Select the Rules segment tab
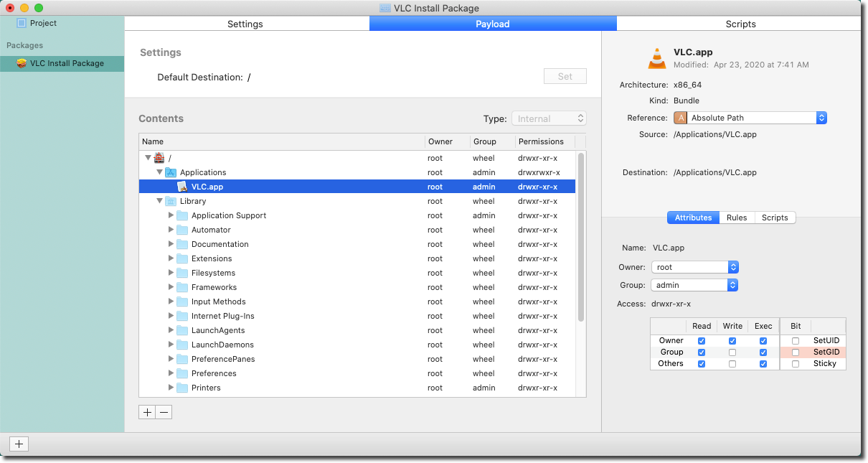The image size is (868, 463). coord(737,218)
